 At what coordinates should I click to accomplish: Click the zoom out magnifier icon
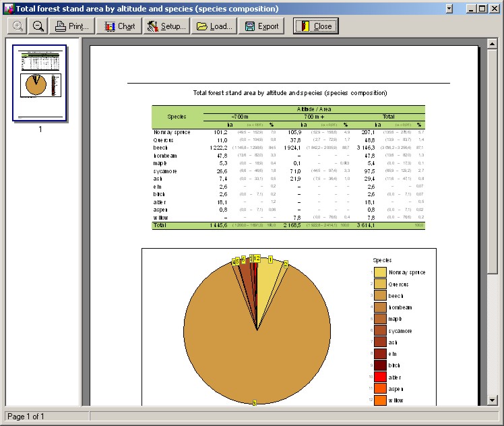(38, 26)
